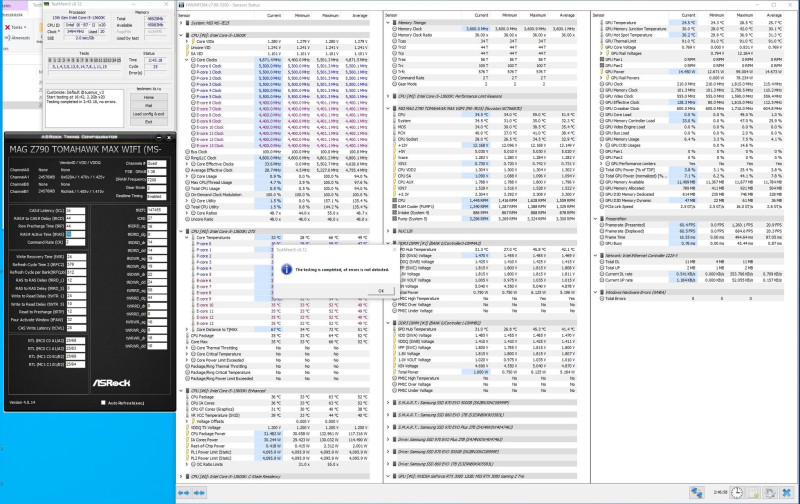Click the Current column header in left panel
Image resolution: width=800 pixels, height=504 pixels.
[x=274, y=16]
